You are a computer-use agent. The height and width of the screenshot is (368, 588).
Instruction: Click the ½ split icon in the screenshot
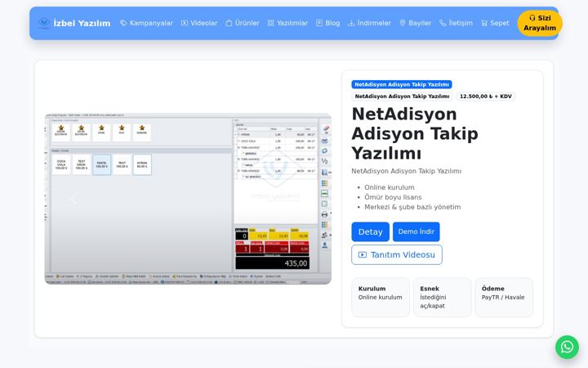coord(325,161)
